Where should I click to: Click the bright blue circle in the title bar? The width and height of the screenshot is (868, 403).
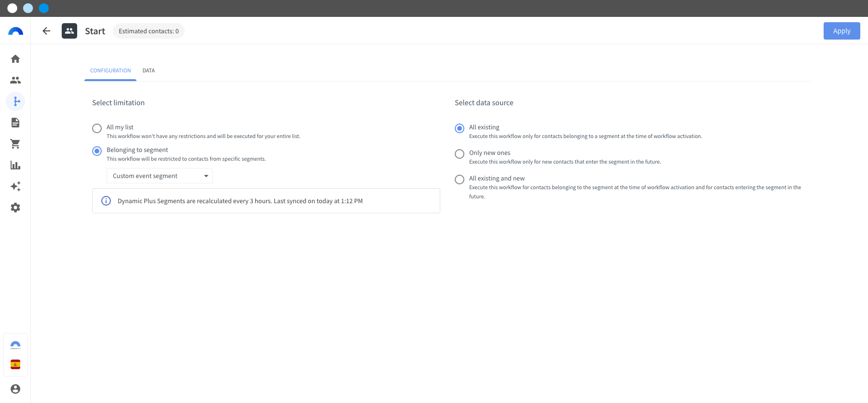44,8
